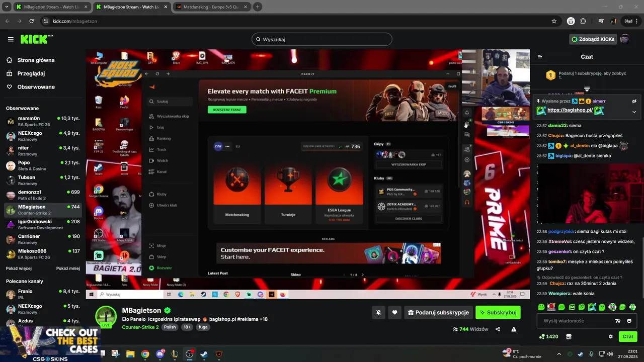Open the recommended Franio IRL channel
Viewport: 644px width, 362px height.
coord(43,294)
